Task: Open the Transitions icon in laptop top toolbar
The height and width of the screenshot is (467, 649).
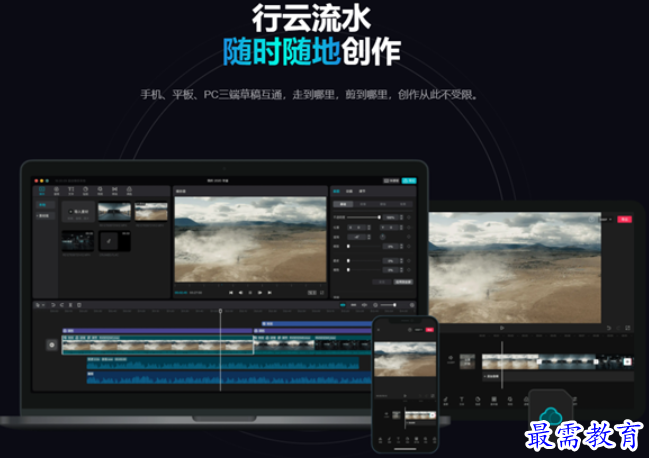Action: point(115,190)
